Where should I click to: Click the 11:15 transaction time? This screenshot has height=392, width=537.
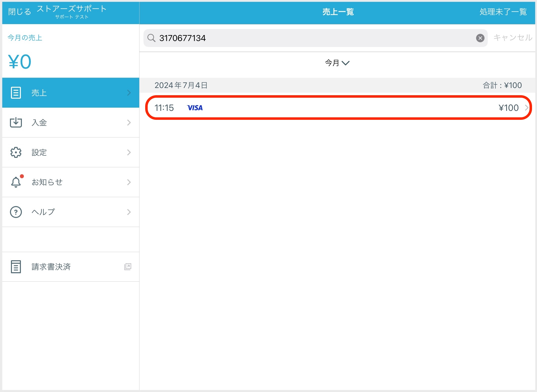point(164,108)
